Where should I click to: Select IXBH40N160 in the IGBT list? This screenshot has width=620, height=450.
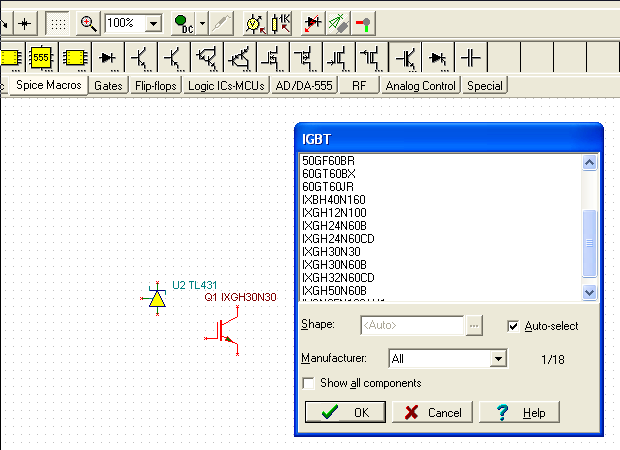tap(440, 200)
